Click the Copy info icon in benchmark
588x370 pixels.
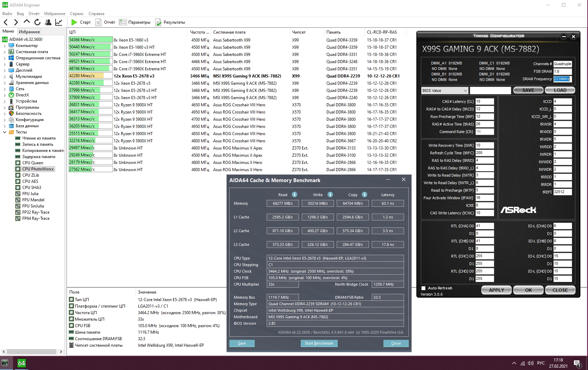[365, 194]
